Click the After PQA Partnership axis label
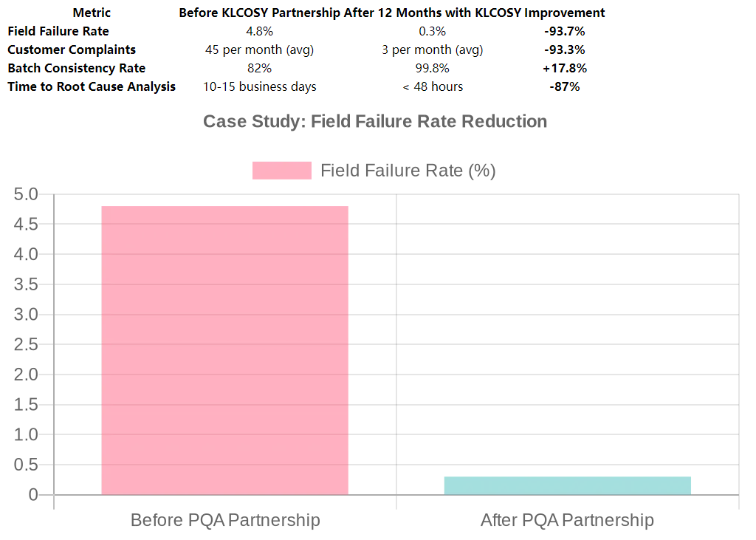Screen dimensions: 756x540 point(567,520)
